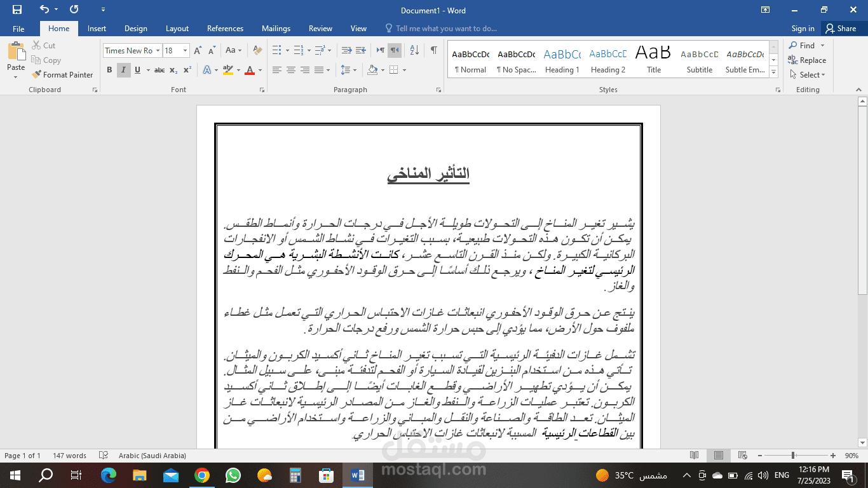Set Right-to-Left text direction
Image resolution: width=868 pixels, height=488 pixels.
(x=395, y=50)
